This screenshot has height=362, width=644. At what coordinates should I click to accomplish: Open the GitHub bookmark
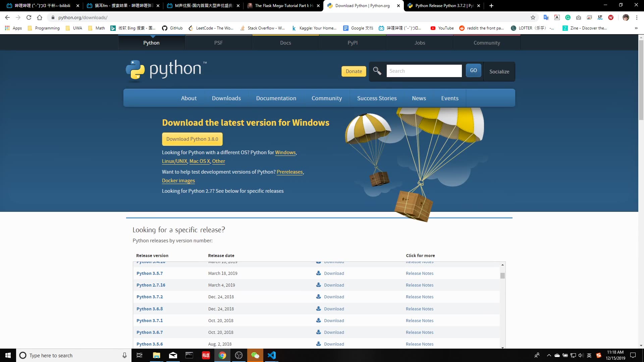[x=172, y=28]
